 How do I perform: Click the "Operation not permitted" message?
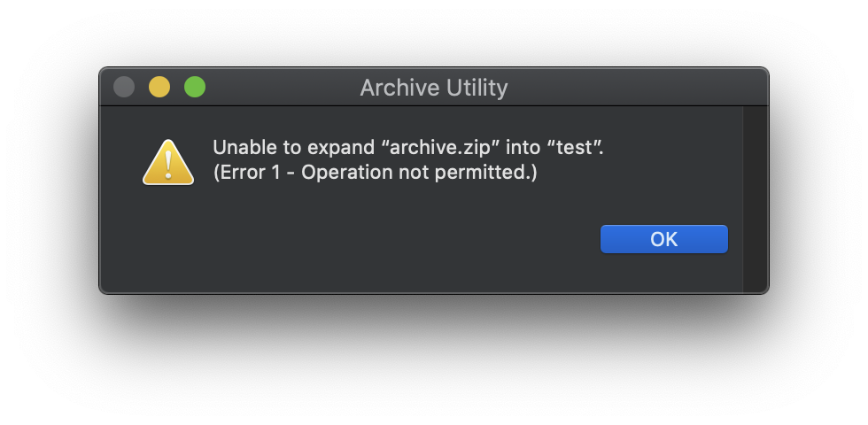point(415,172)
